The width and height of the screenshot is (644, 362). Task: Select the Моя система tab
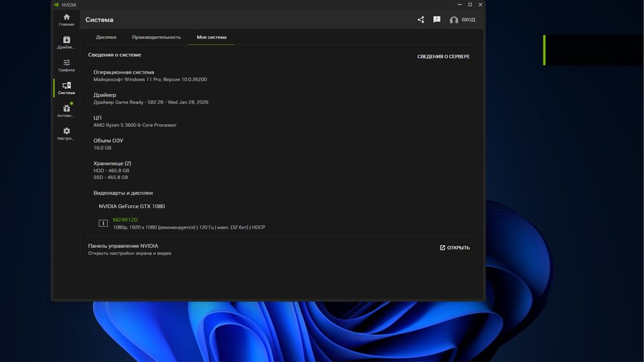[x=211, y=37]
